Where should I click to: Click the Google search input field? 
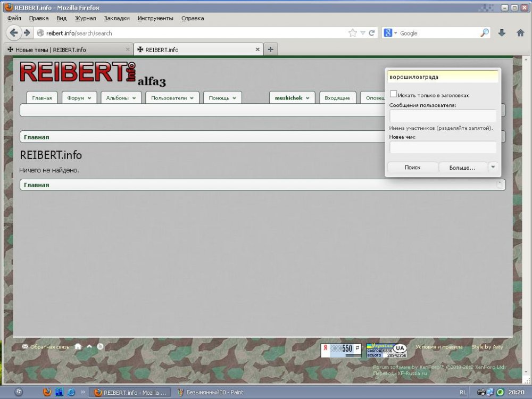coord(439,33)
